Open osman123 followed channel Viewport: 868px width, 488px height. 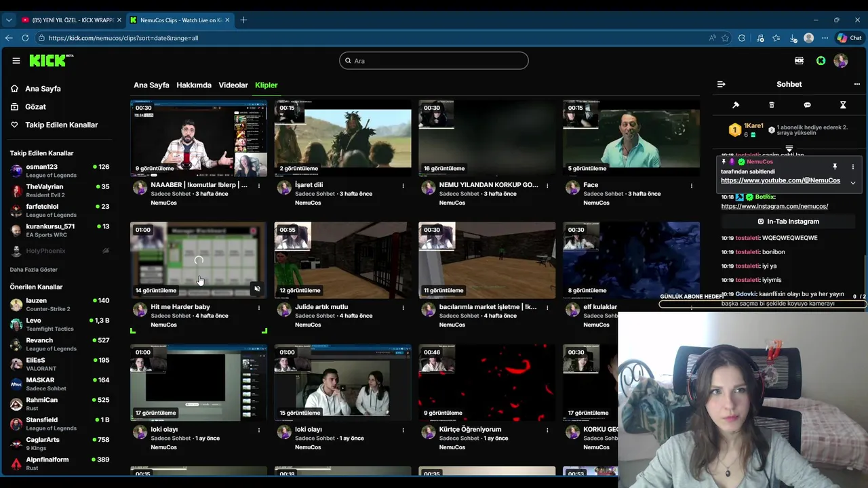[60, 171]
